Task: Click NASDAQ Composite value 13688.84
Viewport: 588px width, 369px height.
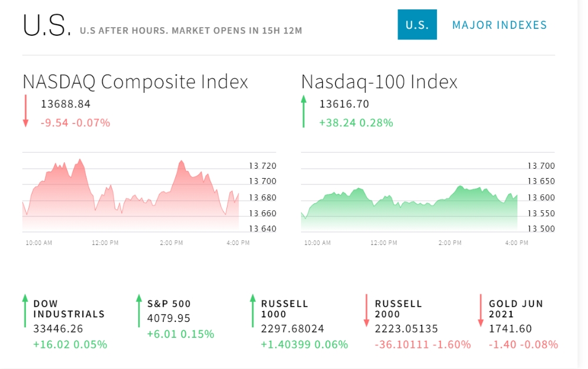Action: (65, 104)
